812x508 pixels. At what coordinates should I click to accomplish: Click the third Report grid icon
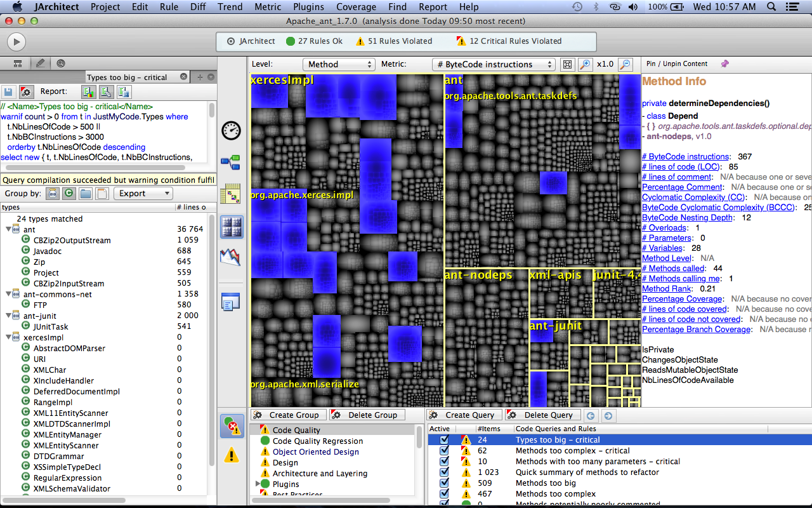point(124,91)
